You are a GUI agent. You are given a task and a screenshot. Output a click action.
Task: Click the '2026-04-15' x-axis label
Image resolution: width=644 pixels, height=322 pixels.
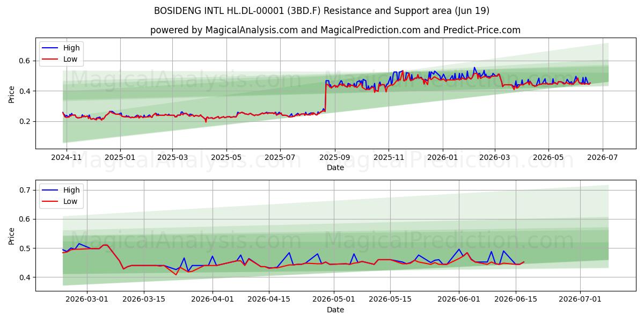[x=269, y=300]
